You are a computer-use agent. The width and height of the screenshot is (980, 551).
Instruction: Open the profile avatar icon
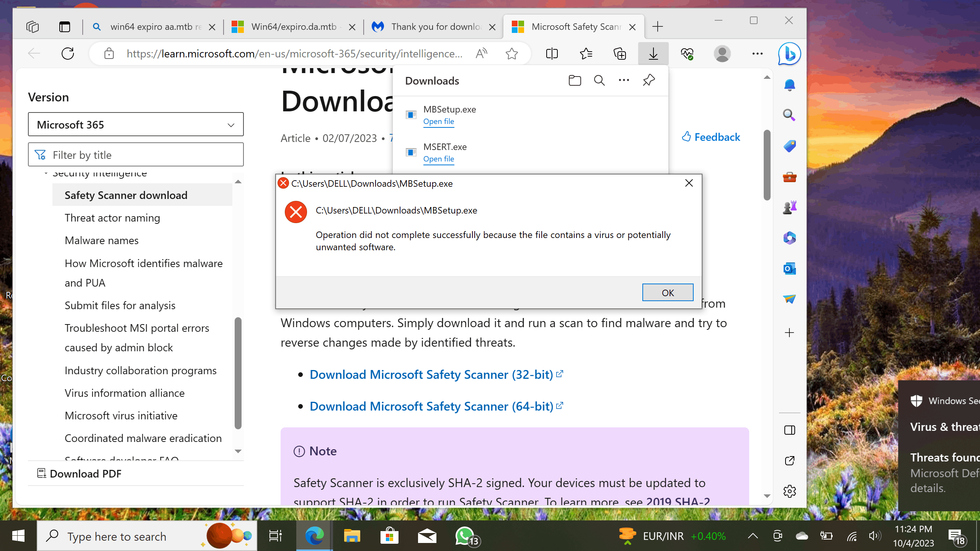722,54
